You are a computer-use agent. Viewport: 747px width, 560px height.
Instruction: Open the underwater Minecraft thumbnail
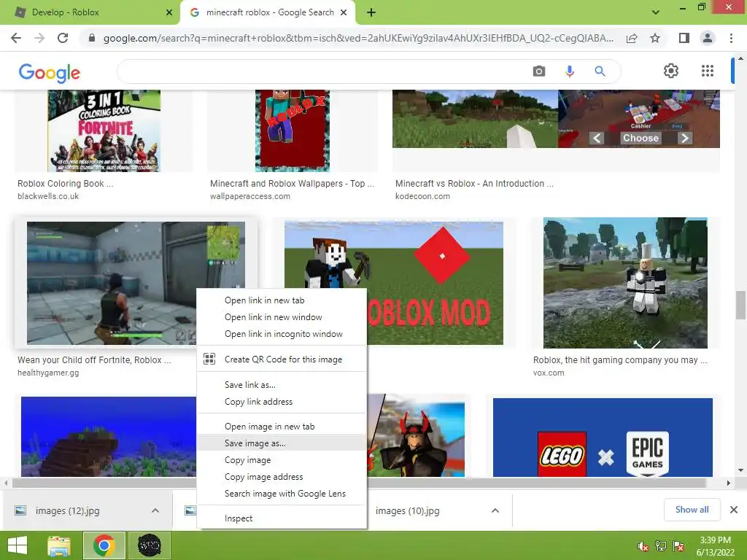(x=109, y=437)
